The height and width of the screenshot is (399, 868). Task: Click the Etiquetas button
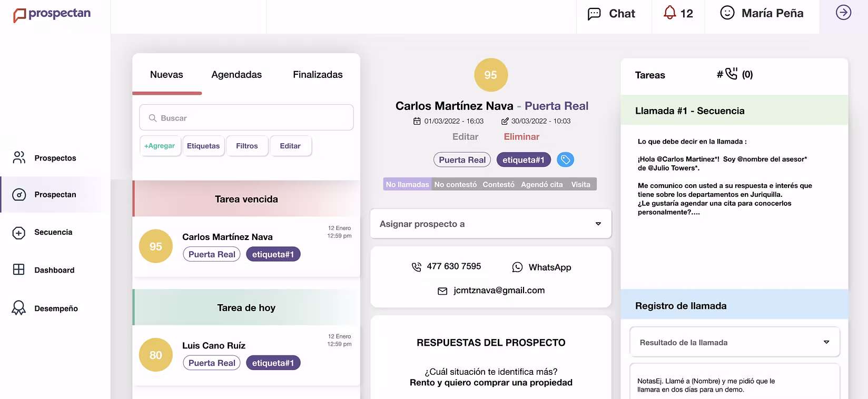coord(203,146)
